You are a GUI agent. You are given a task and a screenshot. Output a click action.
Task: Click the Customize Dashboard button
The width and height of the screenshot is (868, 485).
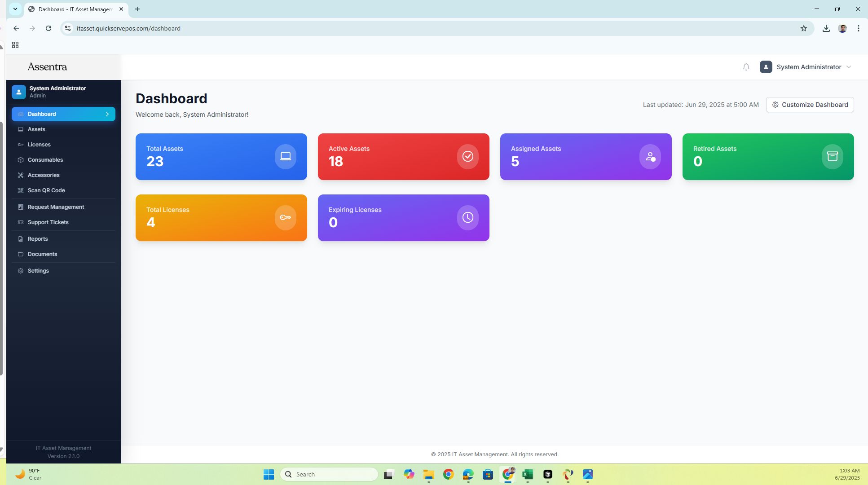(810, 105)
